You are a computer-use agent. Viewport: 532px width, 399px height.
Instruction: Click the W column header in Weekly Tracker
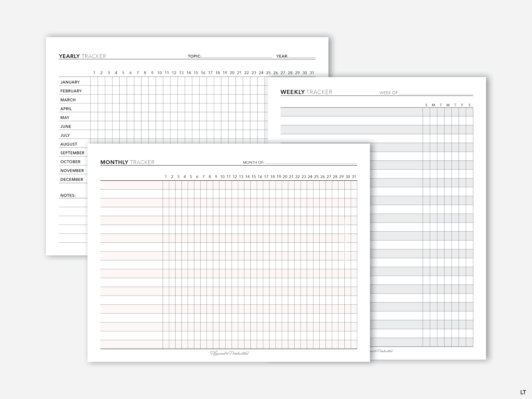448,105
